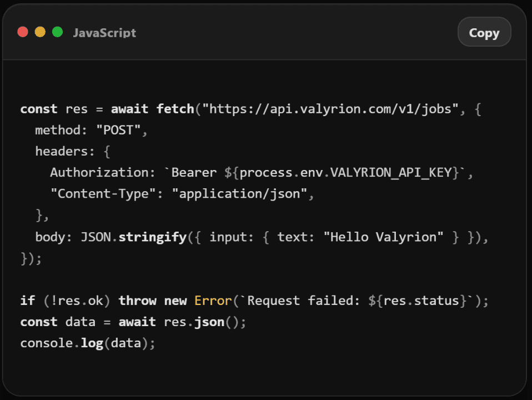The width and height of the screenshot is (532, 400).
Task: Click the body: JSON.stringify line
Action: tap(261, 237)
